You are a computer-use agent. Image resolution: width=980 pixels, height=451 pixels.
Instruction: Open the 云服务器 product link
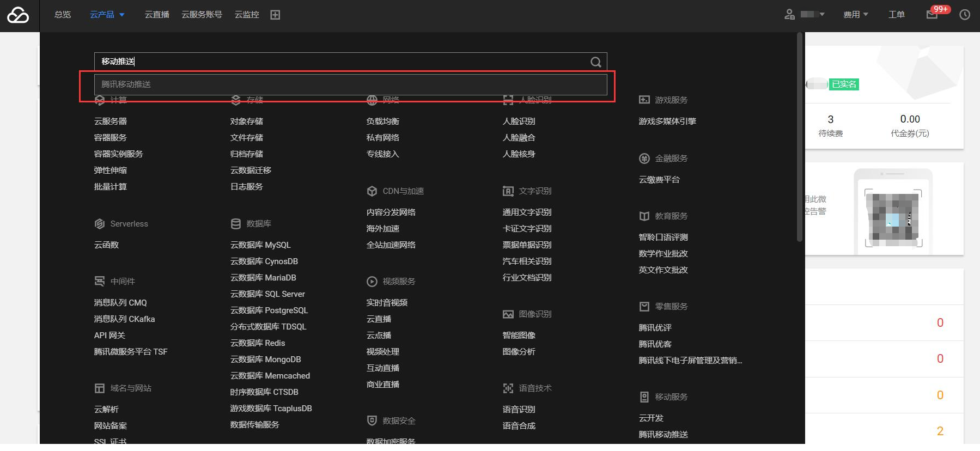point(111,121)
